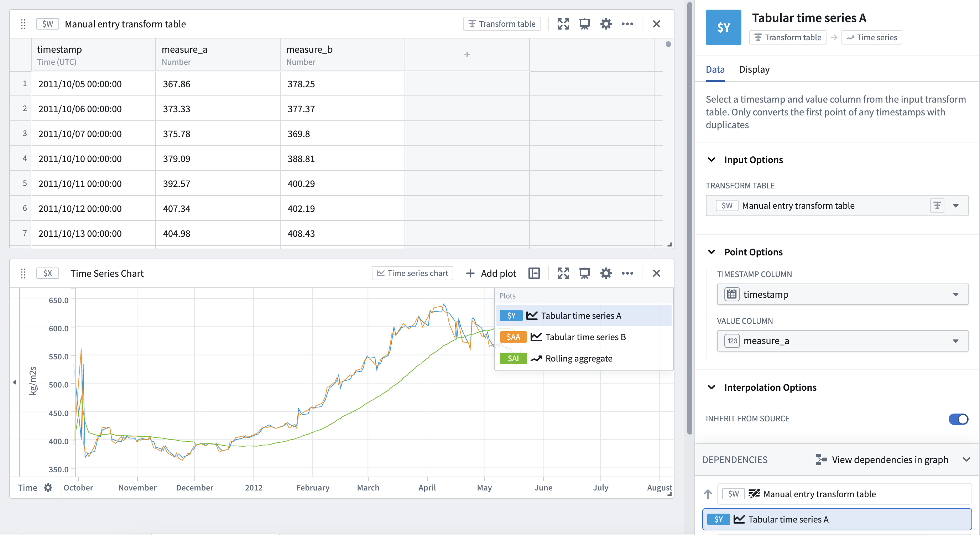Click the Time series chip in breadcrumb
The width and height of the screenshot is (980, 535).
click(x=872, y=37)
